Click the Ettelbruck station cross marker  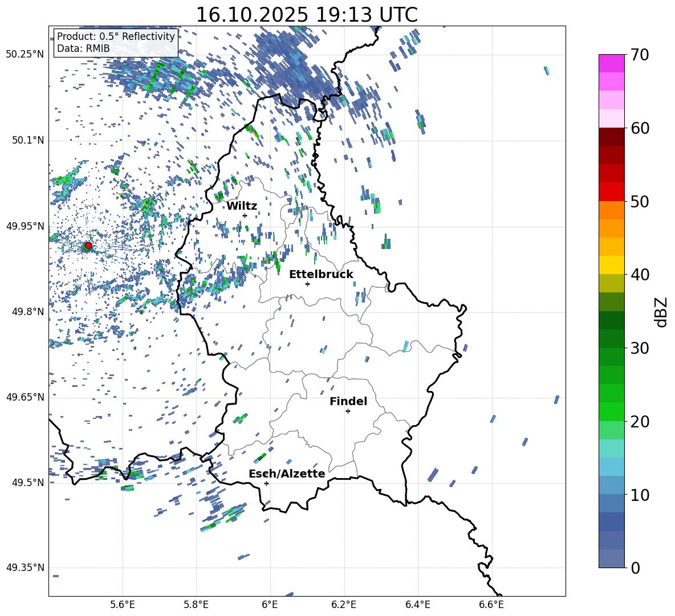[x=307, y=284]
